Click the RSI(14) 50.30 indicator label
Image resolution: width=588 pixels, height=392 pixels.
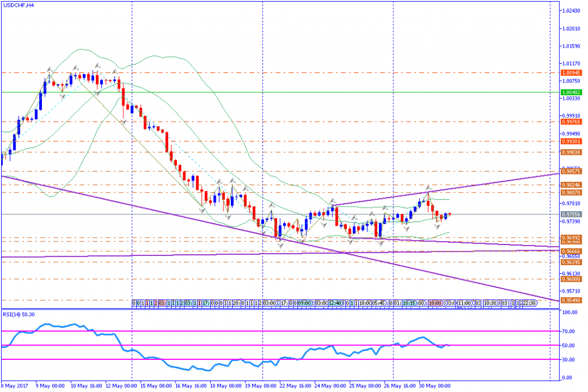tap(18, 314)
